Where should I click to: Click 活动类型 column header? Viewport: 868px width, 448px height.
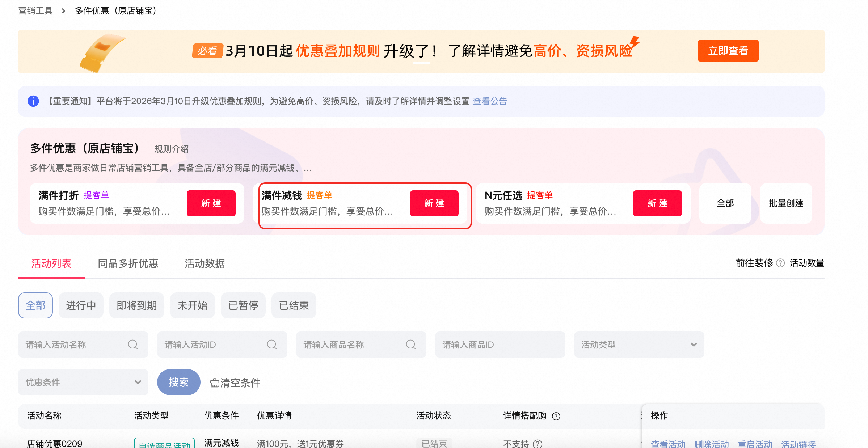click(x=151, y=416)
